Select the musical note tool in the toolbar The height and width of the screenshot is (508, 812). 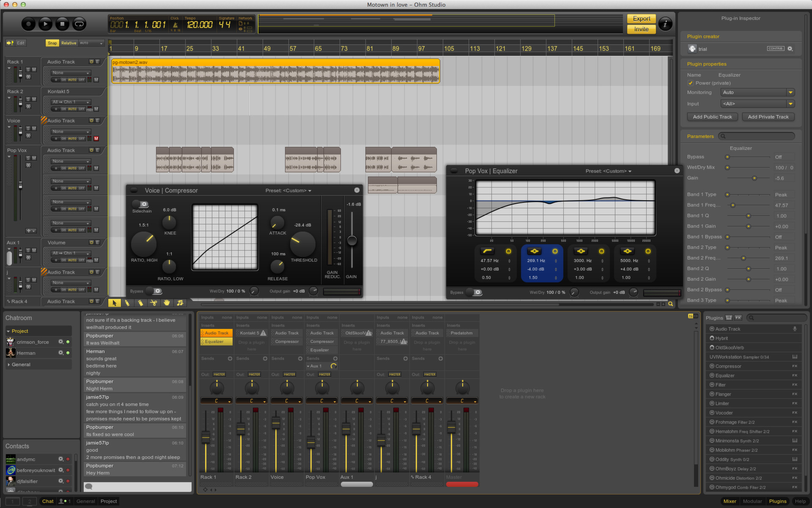pos(180,303)
